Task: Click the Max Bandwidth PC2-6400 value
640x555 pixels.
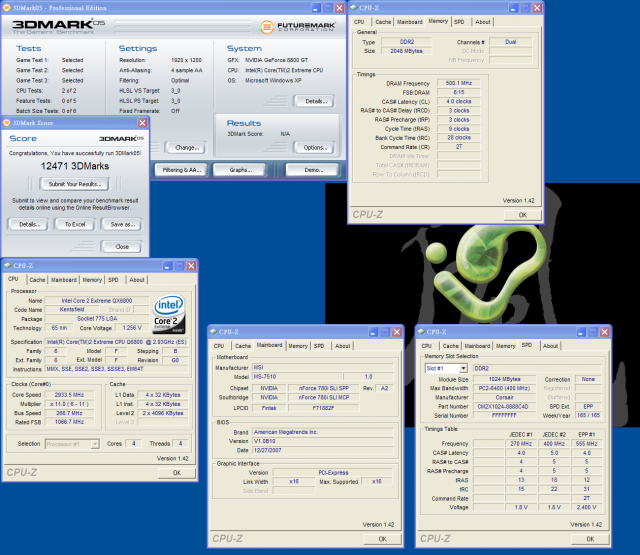Action: (x=504, y=388)
